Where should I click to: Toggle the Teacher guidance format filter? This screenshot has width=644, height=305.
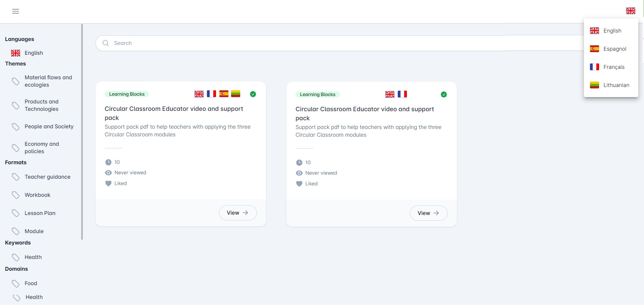click(x=47, y=177)
